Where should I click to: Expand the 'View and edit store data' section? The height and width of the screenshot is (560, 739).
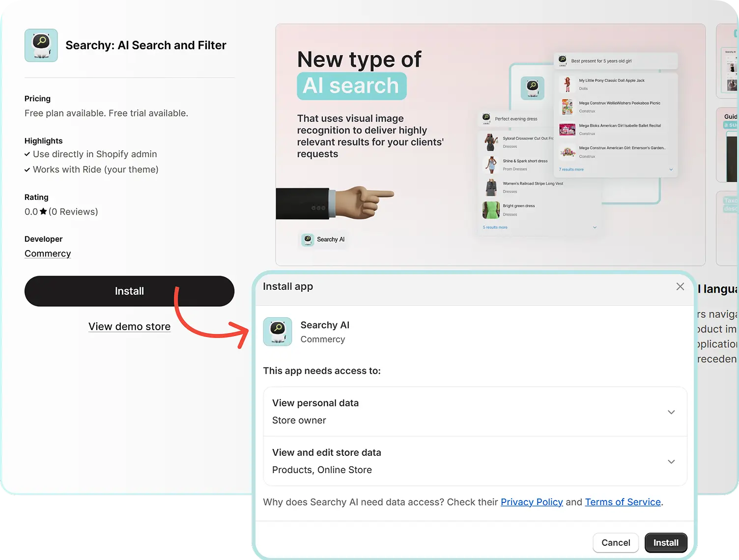point(671,461)
